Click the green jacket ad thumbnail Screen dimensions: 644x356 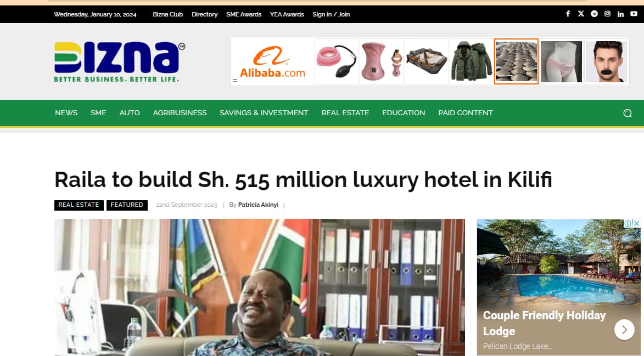471,61
